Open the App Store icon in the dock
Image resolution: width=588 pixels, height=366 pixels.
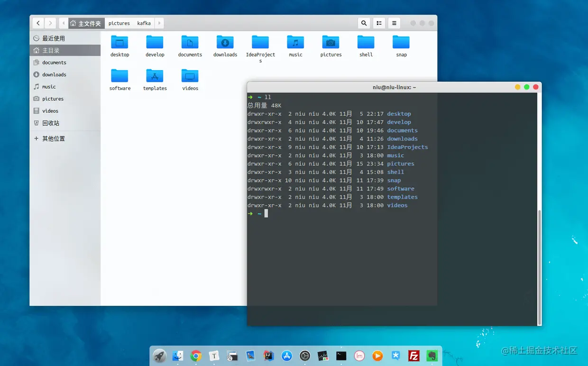[286, 356]
